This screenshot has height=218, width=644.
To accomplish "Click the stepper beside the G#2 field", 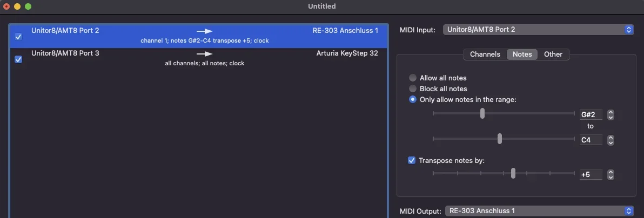I will click(611, 114).
